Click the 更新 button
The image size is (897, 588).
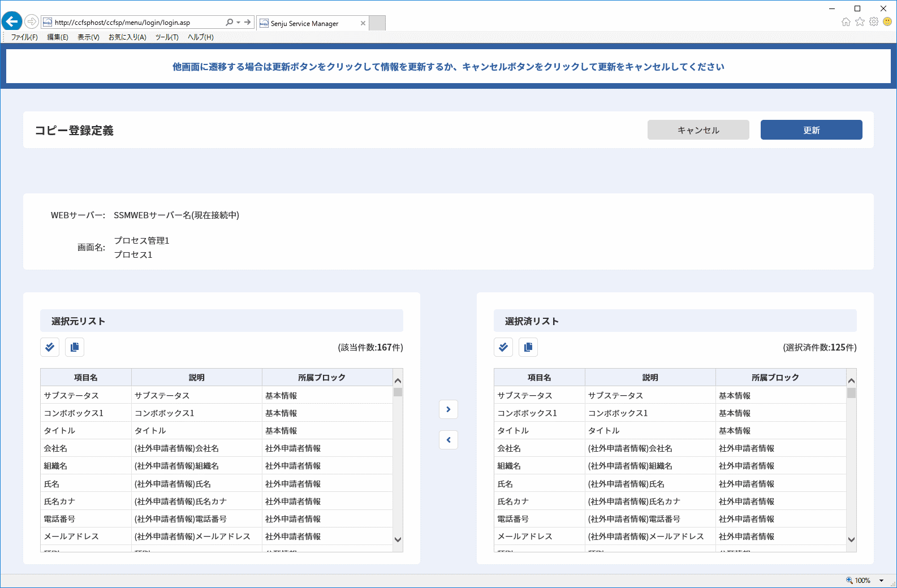[812, 130]
